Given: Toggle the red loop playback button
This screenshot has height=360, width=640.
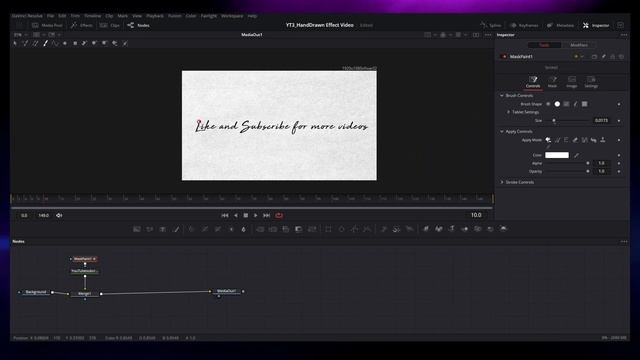Looking at the screenshot, I should tap(279, 216).
